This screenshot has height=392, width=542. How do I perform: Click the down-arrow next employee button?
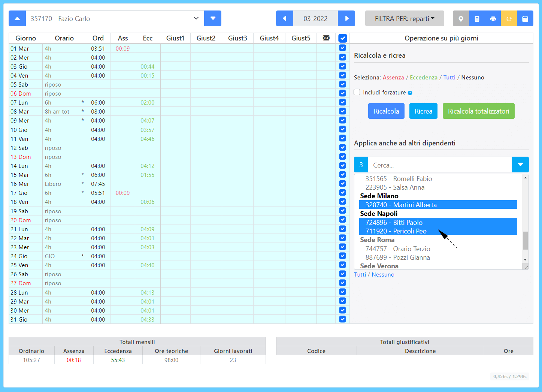pyautogui.click(x=213, y=18)
